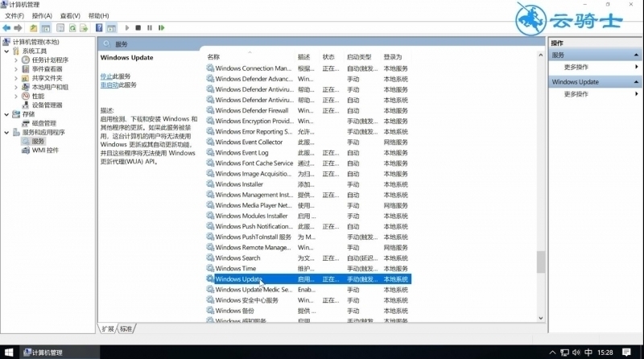Screen dimensions: 644x359
Task: Click the Restart service icon
Action: [x=162, y=28]
